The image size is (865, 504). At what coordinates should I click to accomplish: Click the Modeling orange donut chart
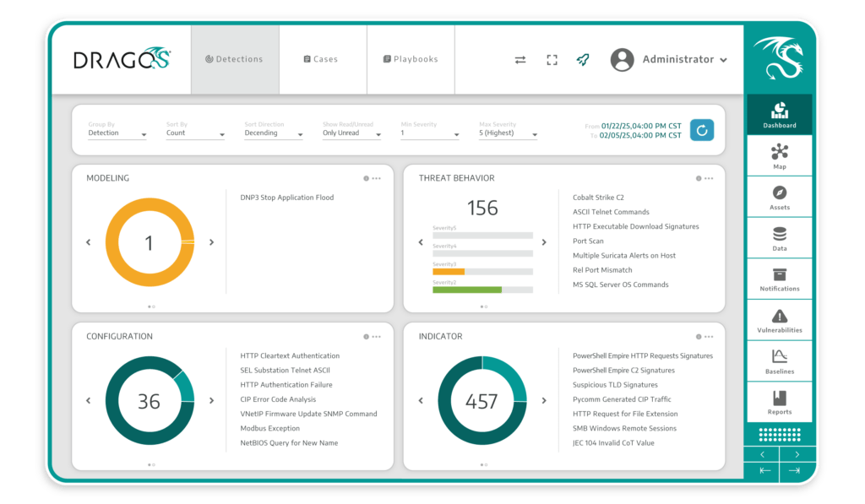pyautogui.click(x=150, y=242)
